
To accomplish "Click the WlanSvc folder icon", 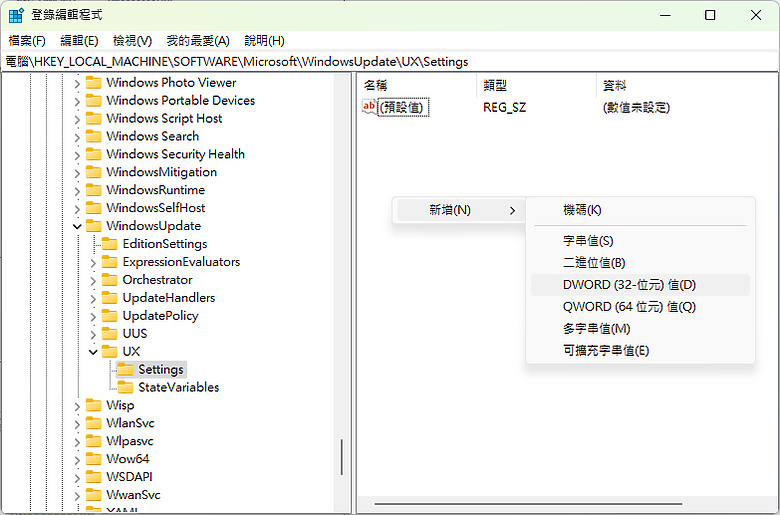I will [x=94, y=423].
